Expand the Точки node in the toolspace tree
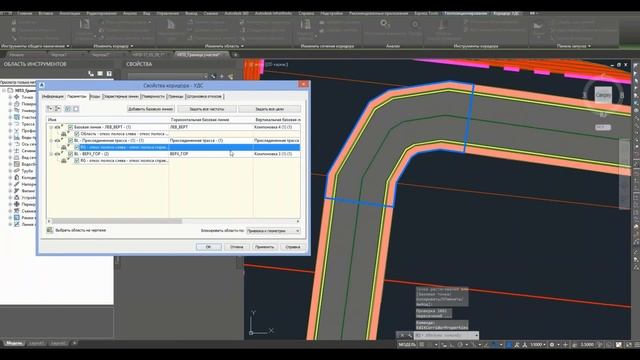Viewport: 640px width, 360px height. (x=10, y=97)
